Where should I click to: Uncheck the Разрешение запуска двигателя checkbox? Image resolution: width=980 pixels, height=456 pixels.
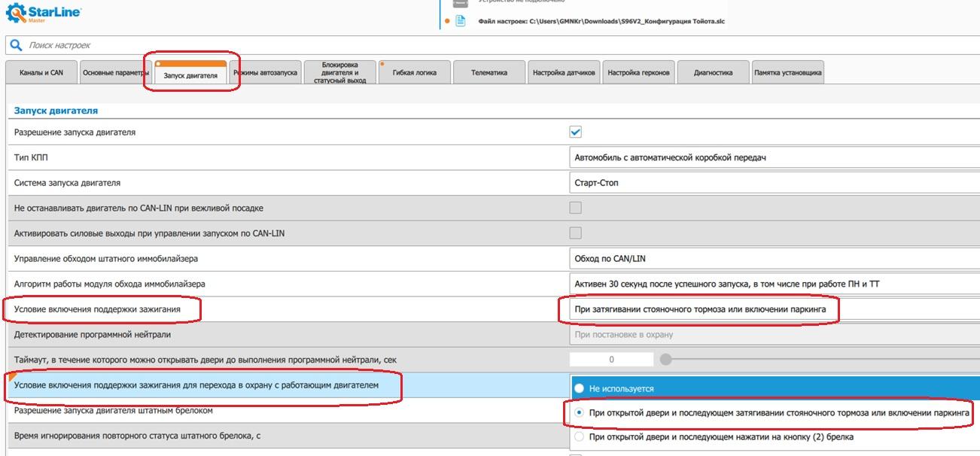click(x=576, y=132)
